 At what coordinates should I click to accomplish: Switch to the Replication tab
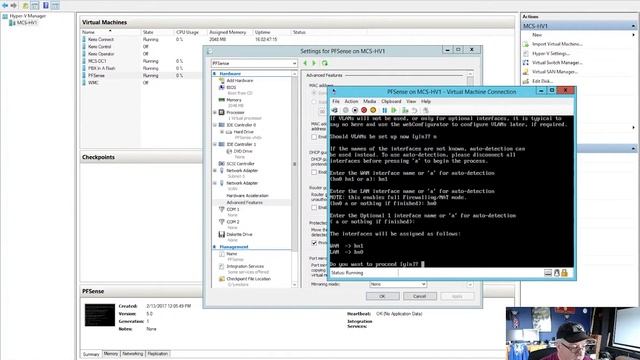(x=158, y=354)
